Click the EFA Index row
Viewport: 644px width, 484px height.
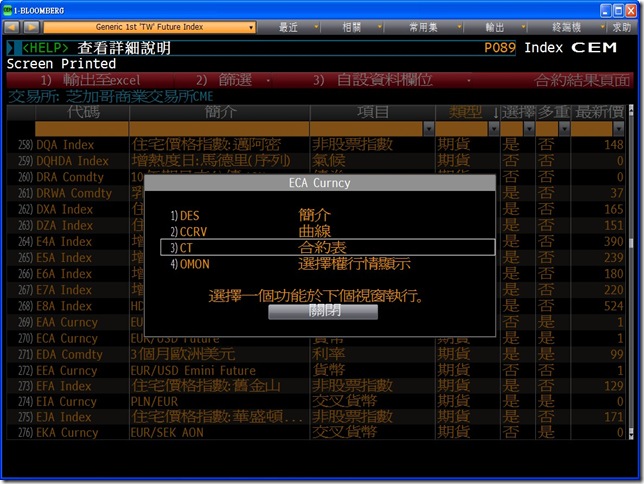point(316,386)
